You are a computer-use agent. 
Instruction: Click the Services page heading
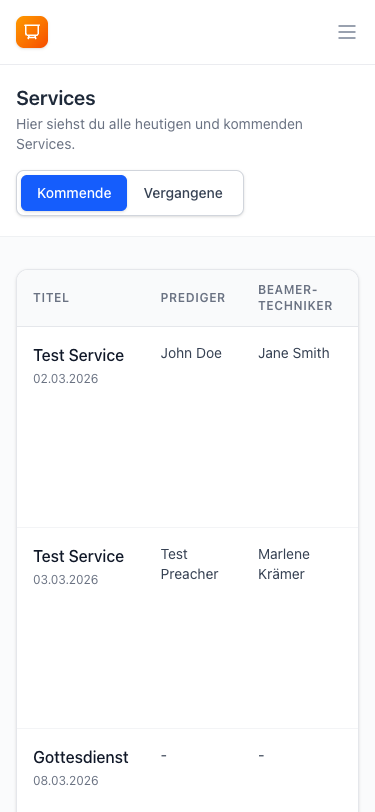[56, 98]
